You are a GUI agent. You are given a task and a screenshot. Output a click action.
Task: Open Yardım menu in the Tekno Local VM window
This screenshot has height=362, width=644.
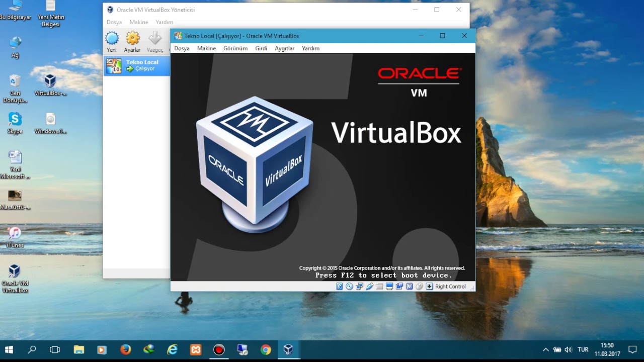(310, 48)
